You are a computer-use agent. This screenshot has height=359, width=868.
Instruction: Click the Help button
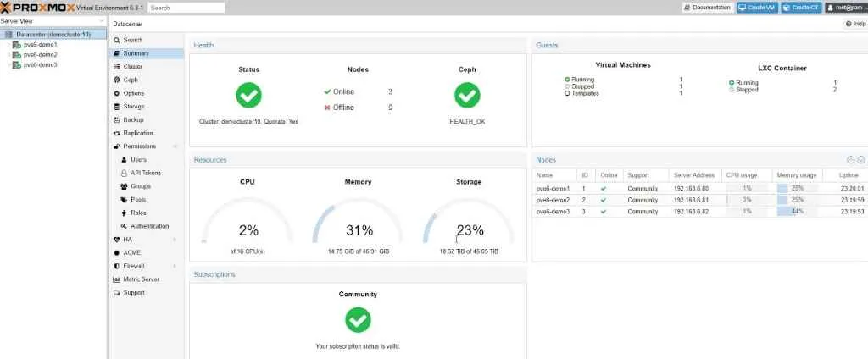point(856,24)
